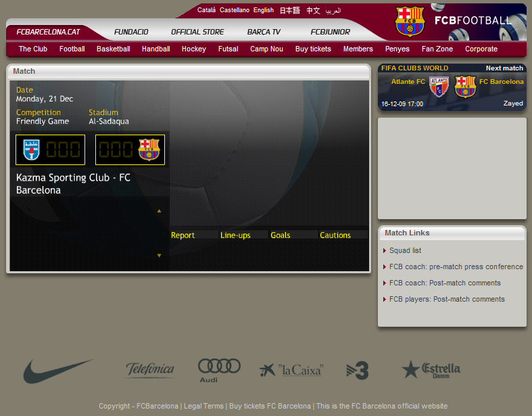Click the Legal Terms footer link

point(203,406)
